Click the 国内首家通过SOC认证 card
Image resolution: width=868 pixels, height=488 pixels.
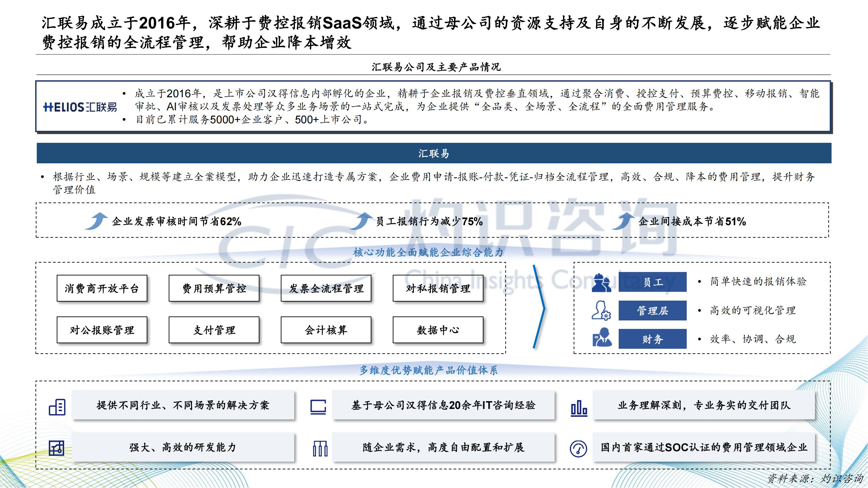[x=704, y=447]
